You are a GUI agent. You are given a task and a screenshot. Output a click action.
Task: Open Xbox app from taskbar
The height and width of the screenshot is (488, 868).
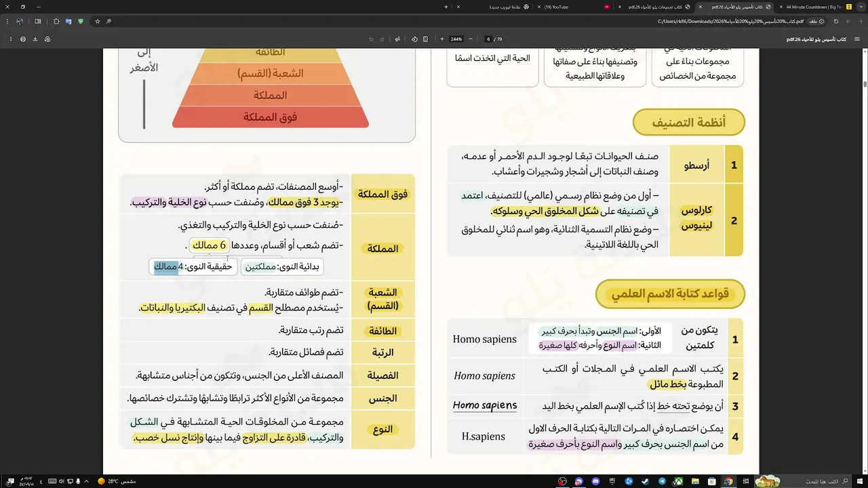point(678,481)
